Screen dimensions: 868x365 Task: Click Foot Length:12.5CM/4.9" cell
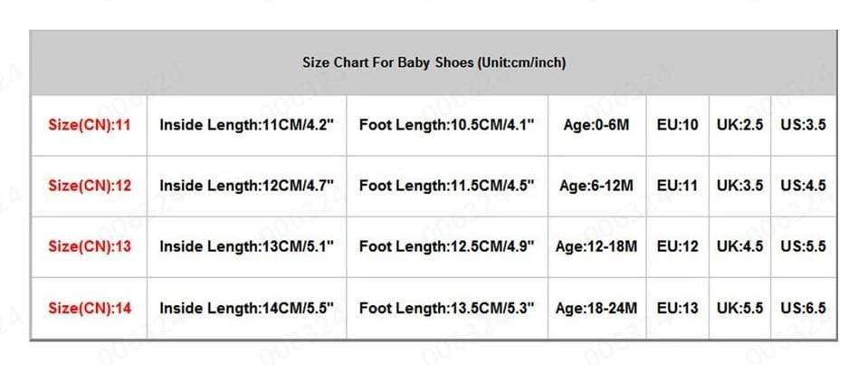[x=447, y=246]
